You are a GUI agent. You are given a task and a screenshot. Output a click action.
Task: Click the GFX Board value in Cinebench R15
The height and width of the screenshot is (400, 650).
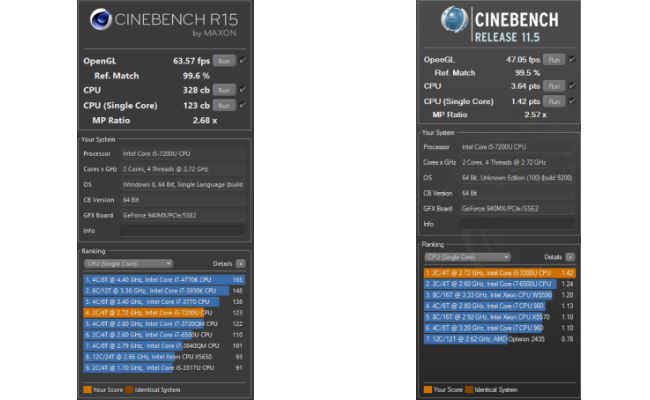click(x=159, y=215)
